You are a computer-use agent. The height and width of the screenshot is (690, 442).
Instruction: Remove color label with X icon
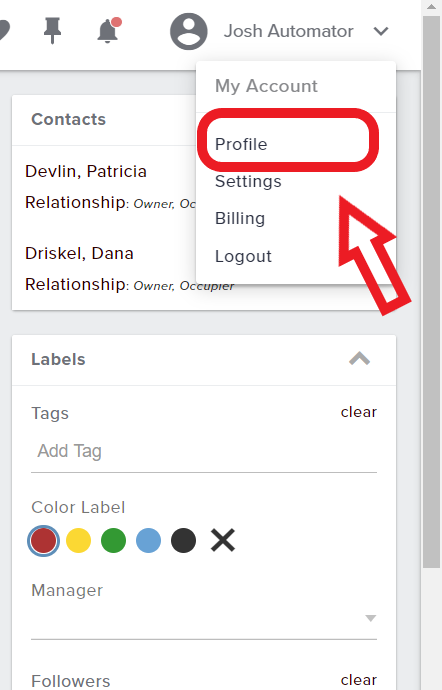[223, 540]
